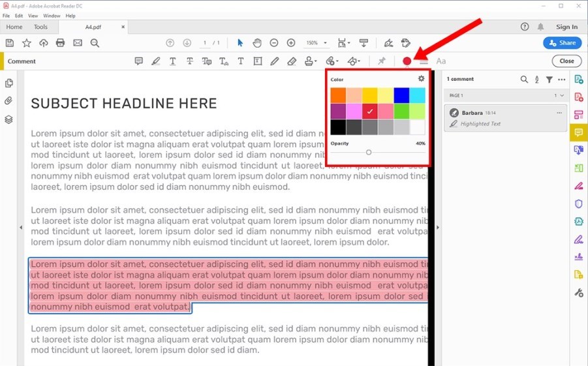Choose the Eraser tool in Comment toolbar
Image resolution: width=588 pixels, height=366 pixels.
292,61
